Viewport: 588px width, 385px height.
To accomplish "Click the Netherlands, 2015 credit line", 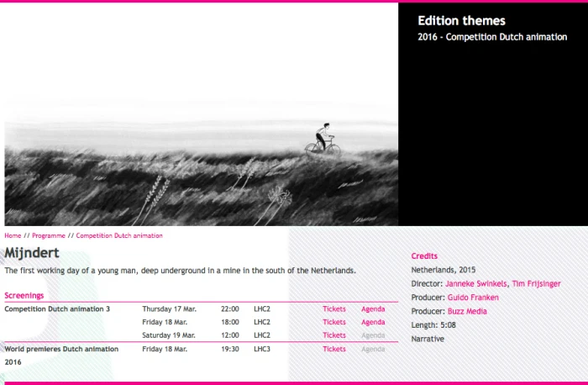I will (444, 270).
